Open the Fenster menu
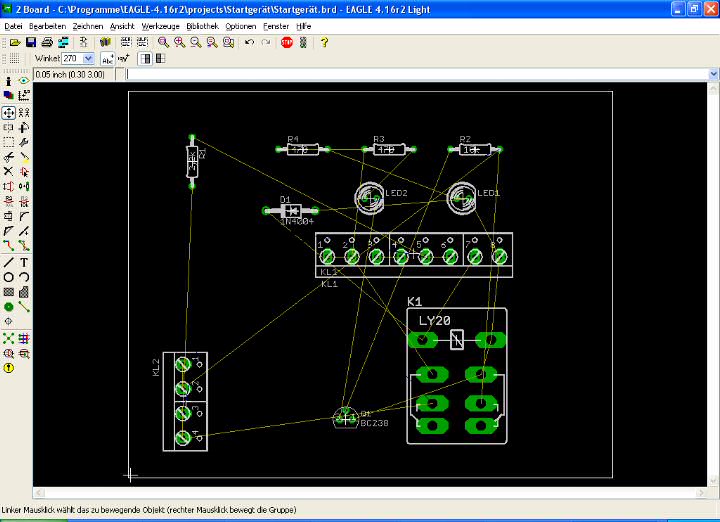 [x=276, y=26]
